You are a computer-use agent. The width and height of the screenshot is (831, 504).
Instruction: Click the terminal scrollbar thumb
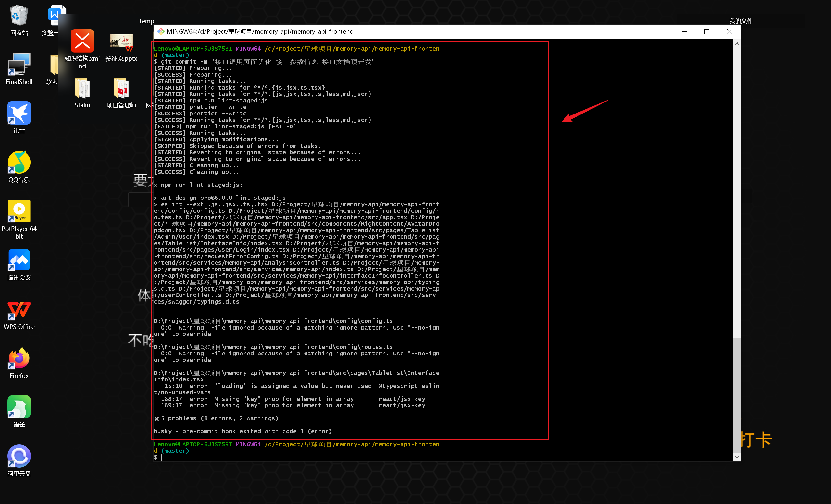[737, 394]
